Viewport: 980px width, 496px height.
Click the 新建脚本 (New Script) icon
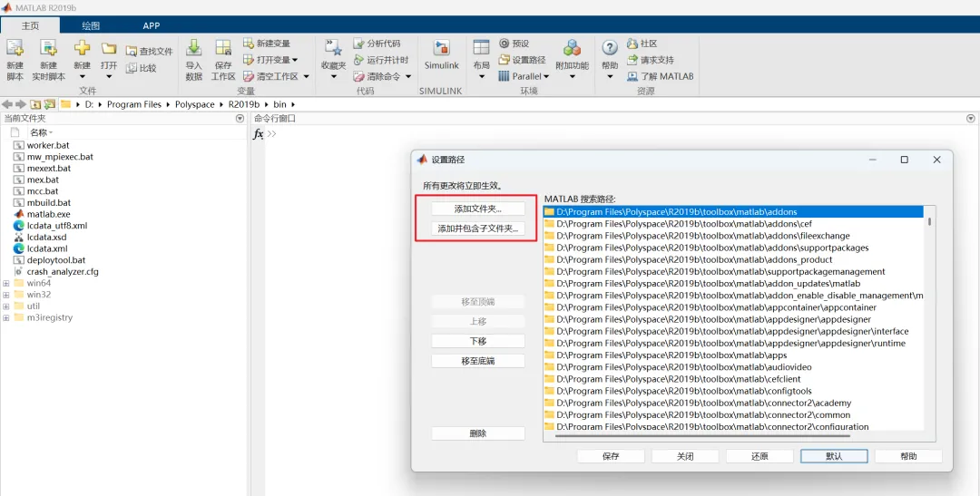click(x=15, y=49)
